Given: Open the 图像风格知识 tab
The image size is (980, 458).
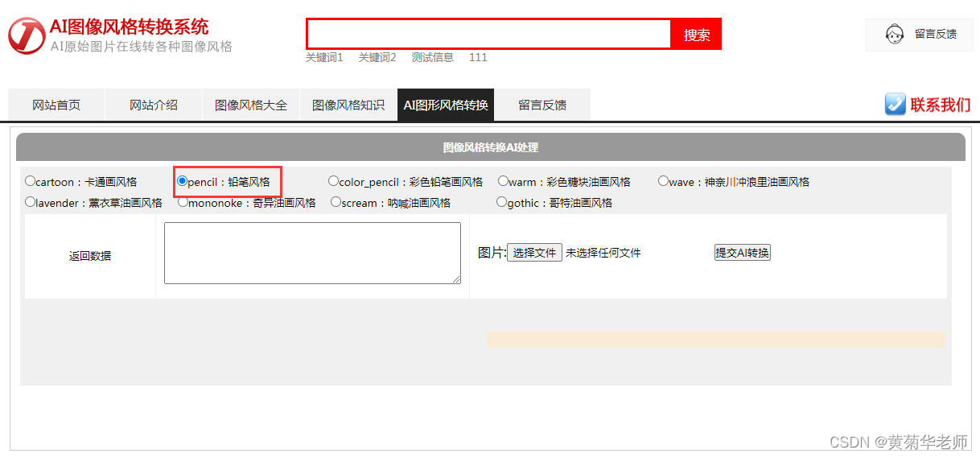Looking at the screenshot, I should click(x=348, y=105).
